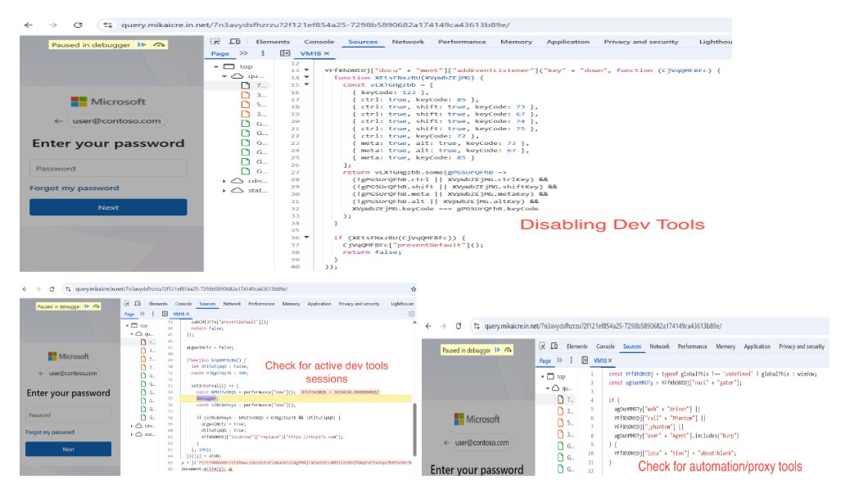Click the URL field in the top browser window
The height and width of the screenshot is (503, 868).
click(x=315, y=25)
